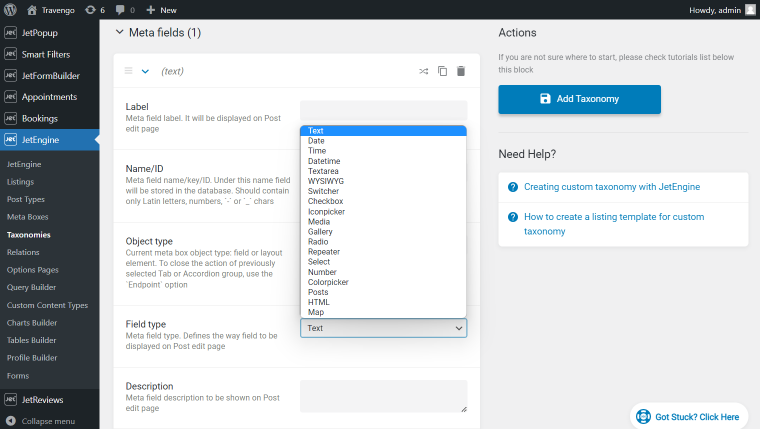This screenshot has width=760, height=429.
Task: Click the Got Stuck lifebuoy icon
Action: (643, 416)
